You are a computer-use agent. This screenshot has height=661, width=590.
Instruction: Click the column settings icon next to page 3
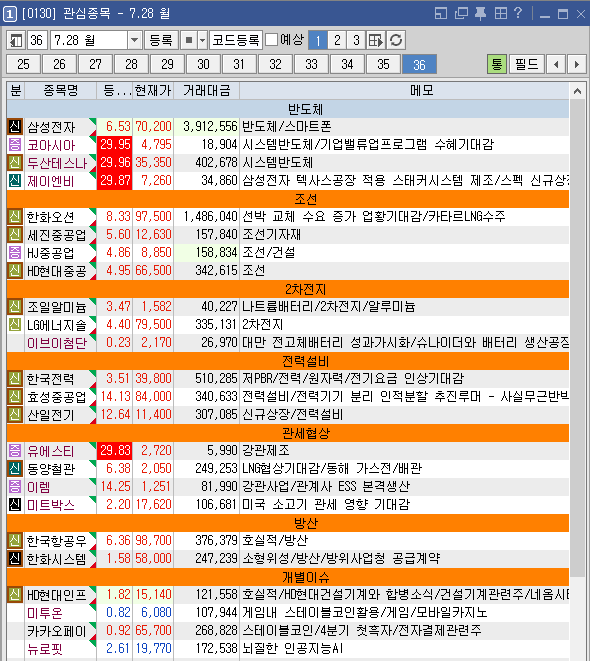(x=375, y=40)
